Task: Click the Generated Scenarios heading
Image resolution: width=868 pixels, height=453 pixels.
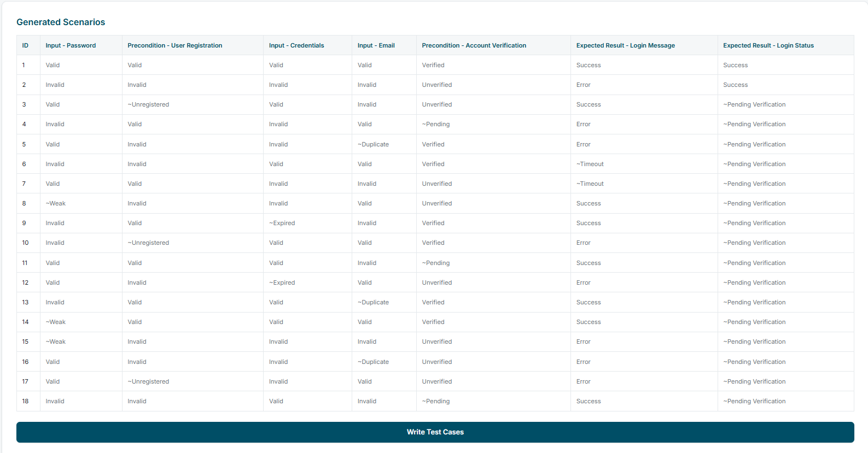Action: (x=61, y=22)
